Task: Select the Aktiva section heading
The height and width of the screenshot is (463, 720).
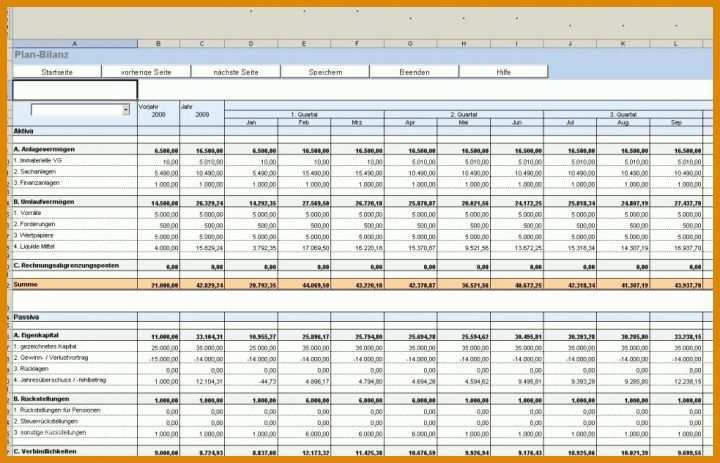Action: click(23, 131)
